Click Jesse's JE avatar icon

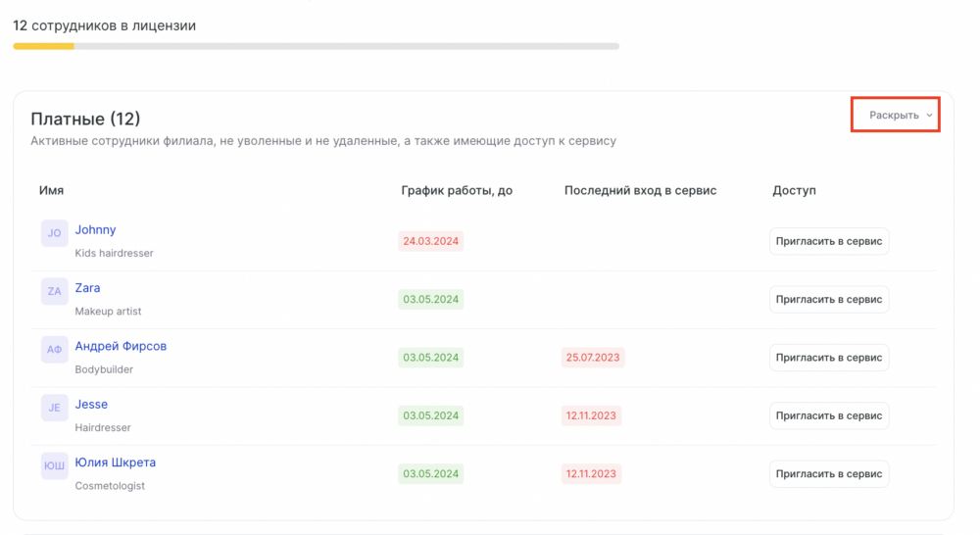pos(54,408)
